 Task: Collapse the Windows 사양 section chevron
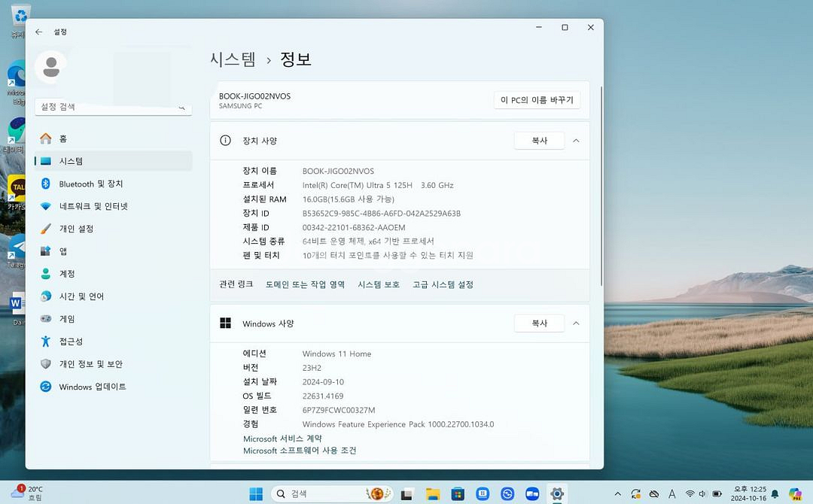[x=576, y=323]
